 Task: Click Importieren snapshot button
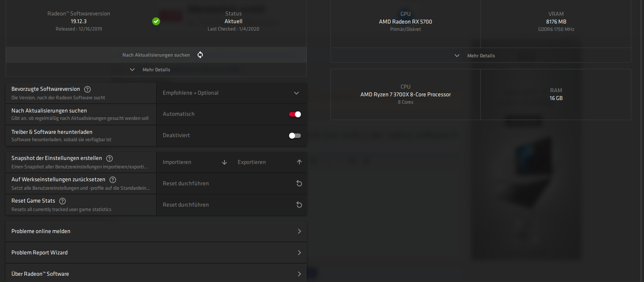pyautogui.click(x=195, y=162)
